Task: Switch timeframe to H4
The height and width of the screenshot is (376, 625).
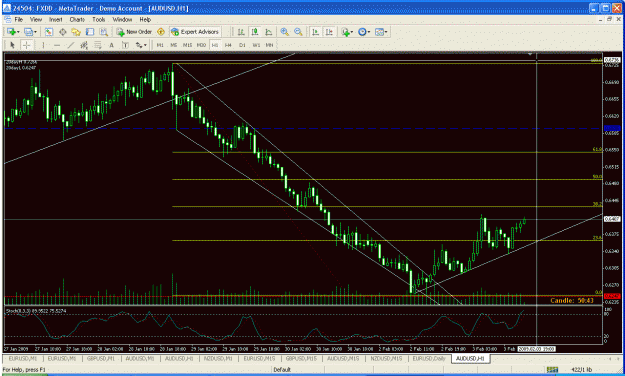Action: click(x=228, y=45)
